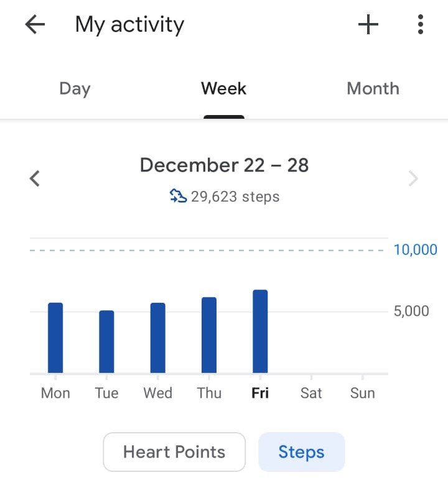Go to next week with right chevron
Image resolution: width=448 pixels, height=503 pixels.
tap(413, 179)
